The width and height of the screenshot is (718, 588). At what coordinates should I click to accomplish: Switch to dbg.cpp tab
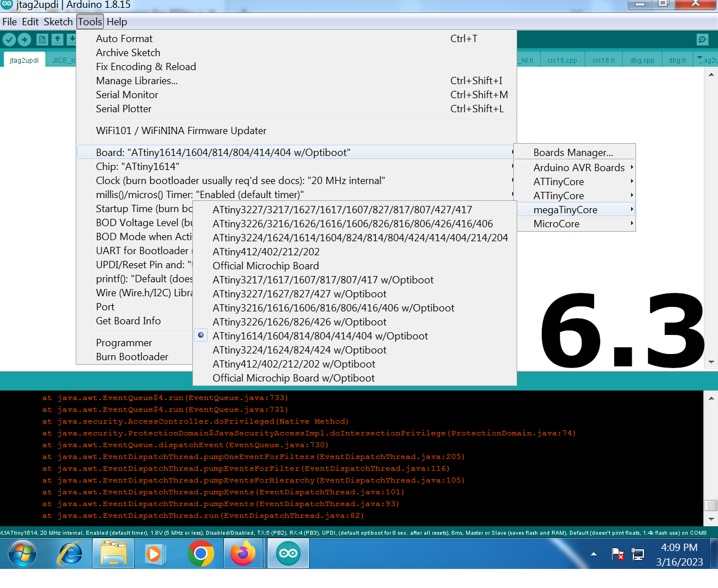(642, 60)
